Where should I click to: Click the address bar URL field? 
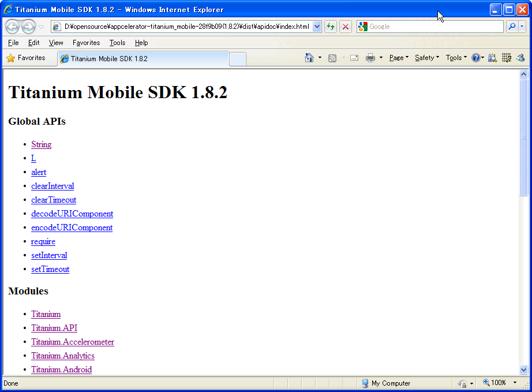click(x=186, y=27)
